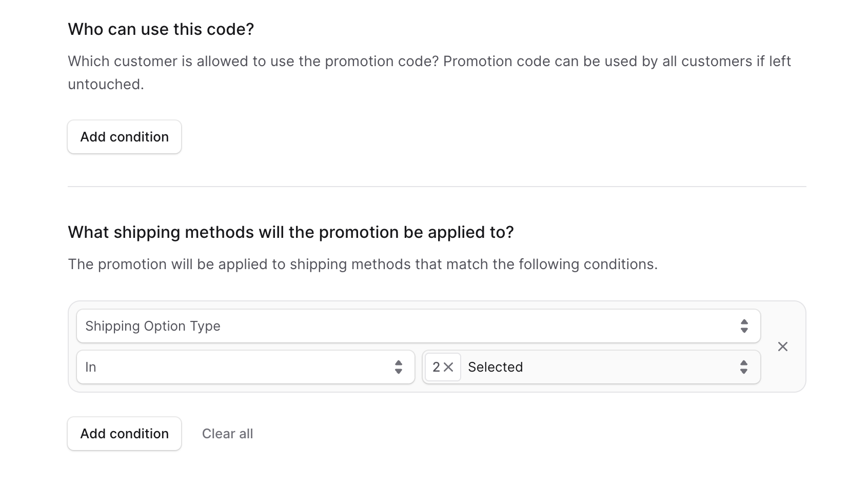Click the 2 Selected count badge
This screenshot has width=868, height=488.
442,367
